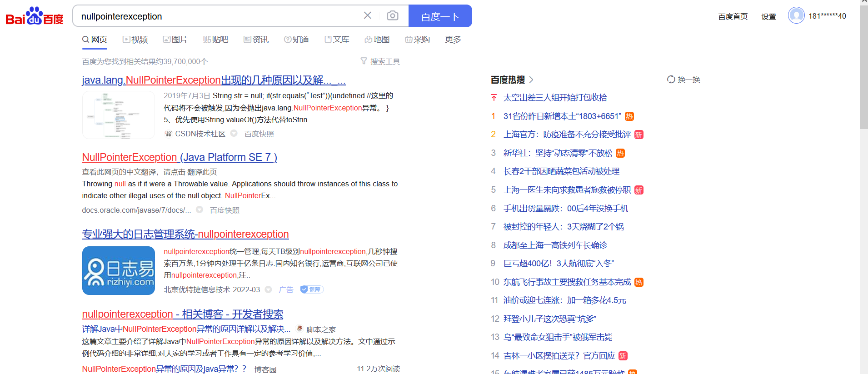The image size is (868, 374).
Task: Open 上海一医生未向求救患者施救被停职
Action: point(567,190)
